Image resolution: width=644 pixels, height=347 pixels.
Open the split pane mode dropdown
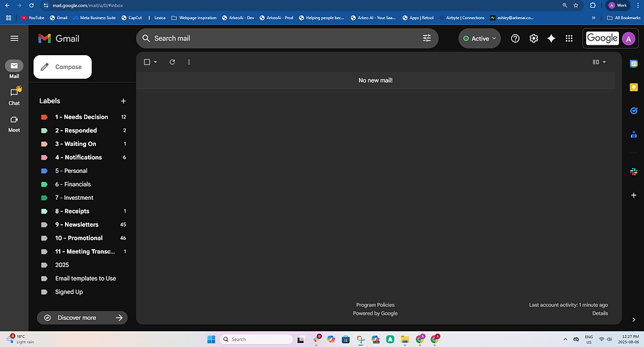(599, 62)
